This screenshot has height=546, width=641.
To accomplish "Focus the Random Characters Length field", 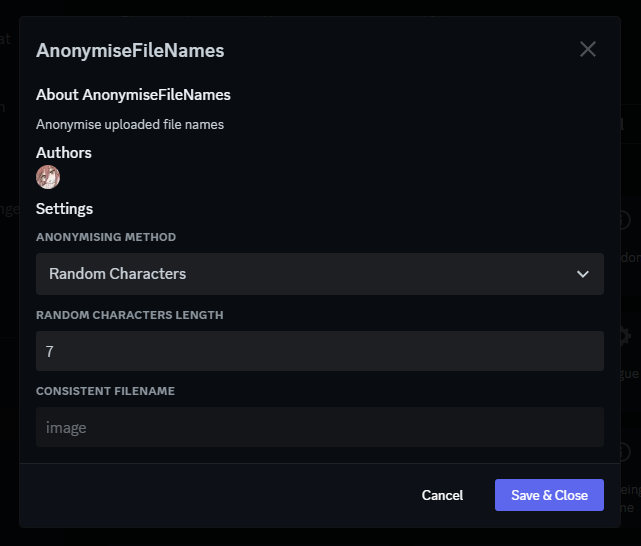I will point(320,351).
